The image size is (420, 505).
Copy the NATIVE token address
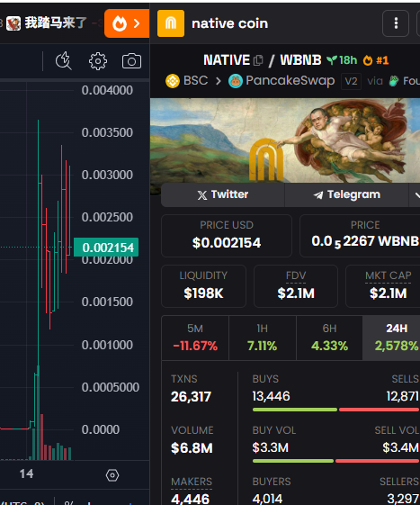coord(258,60)
